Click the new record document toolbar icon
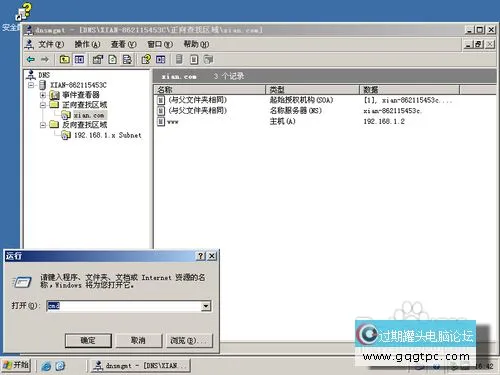Viewport: 500px width, 375px height. pos(194,60)
